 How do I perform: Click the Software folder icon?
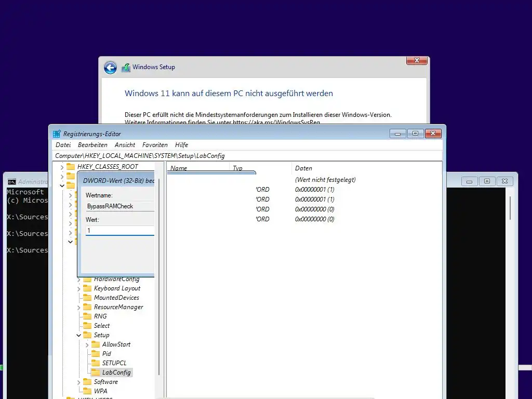pyautogui.click(x=87, y=382)
